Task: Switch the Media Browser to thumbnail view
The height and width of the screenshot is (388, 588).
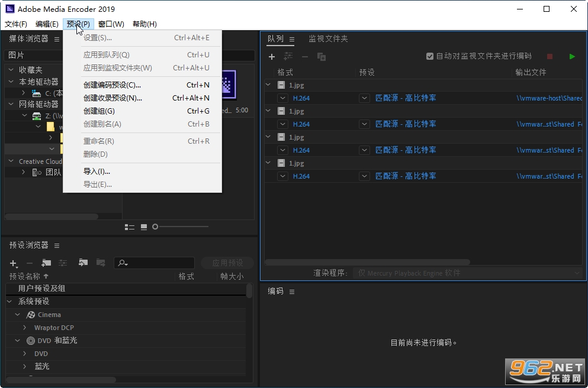Action: pyautogui.click(x=144, y=227)
